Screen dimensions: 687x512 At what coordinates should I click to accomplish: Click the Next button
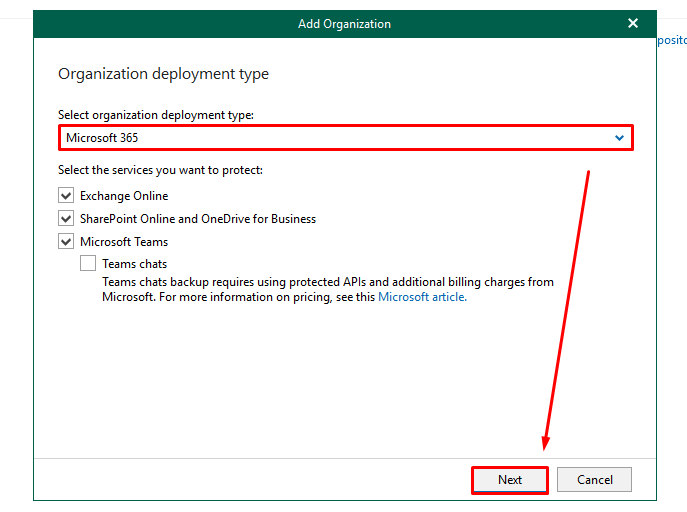(510, 480)
